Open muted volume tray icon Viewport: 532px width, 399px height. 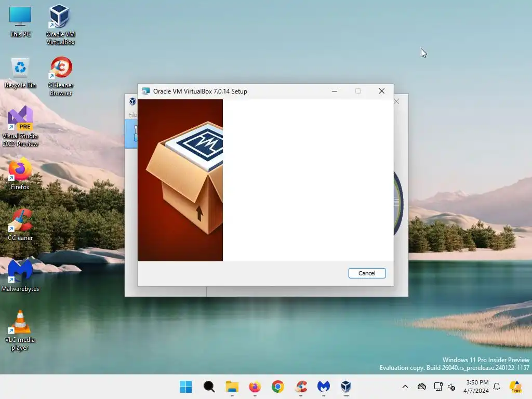point(451,387)
